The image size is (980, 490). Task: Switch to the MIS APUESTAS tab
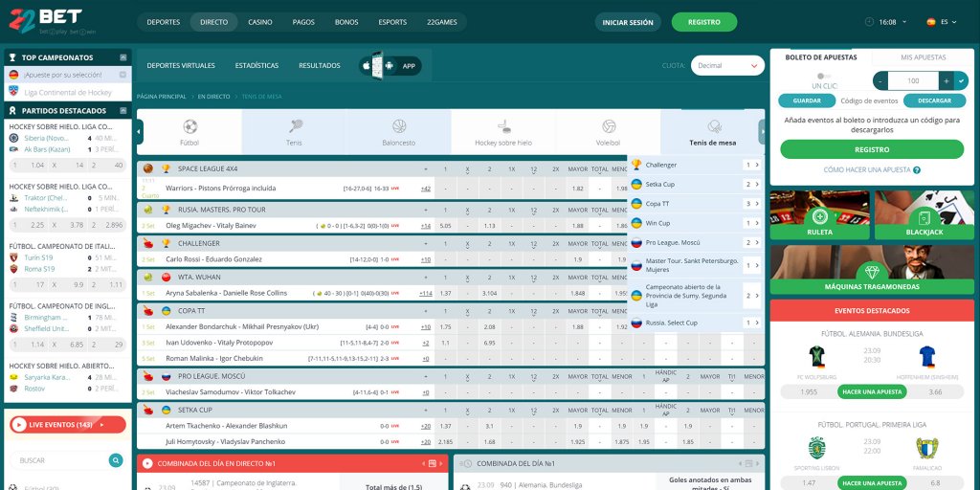(x=924, y=57)
